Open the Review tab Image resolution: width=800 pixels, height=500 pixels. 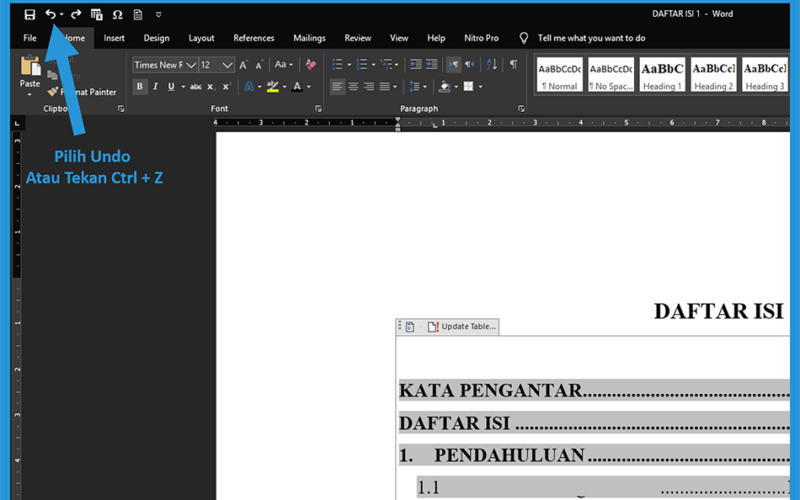point(358,38)
